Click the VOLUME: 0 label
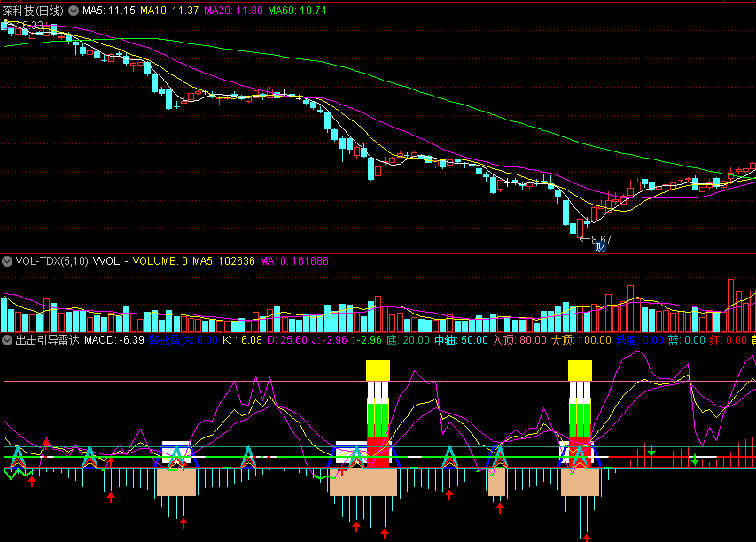 160,261
